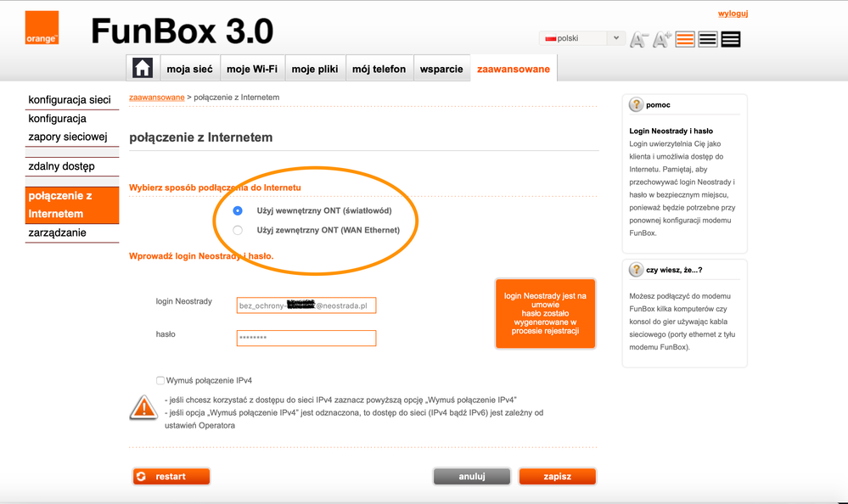Click the 'hasło' field label
Image resolution: width=848 pixels, height=504 pixels.
pos(166,334)
